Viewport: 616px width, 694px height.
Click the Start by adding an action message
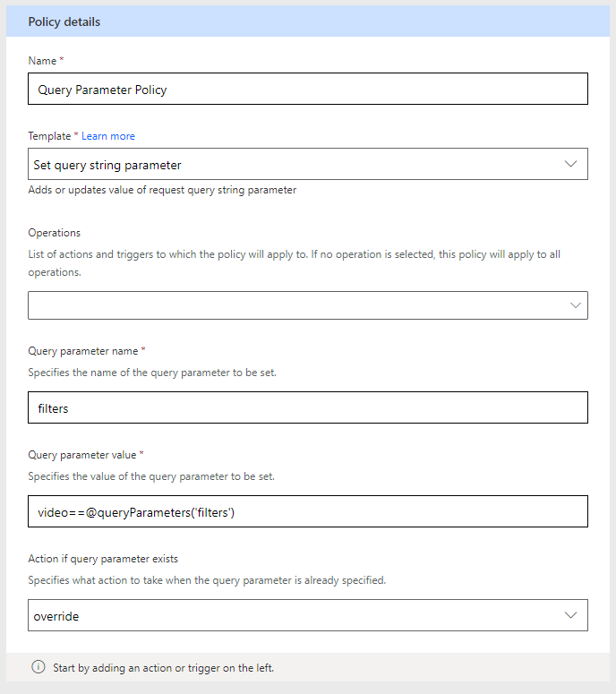coord(163,668)
